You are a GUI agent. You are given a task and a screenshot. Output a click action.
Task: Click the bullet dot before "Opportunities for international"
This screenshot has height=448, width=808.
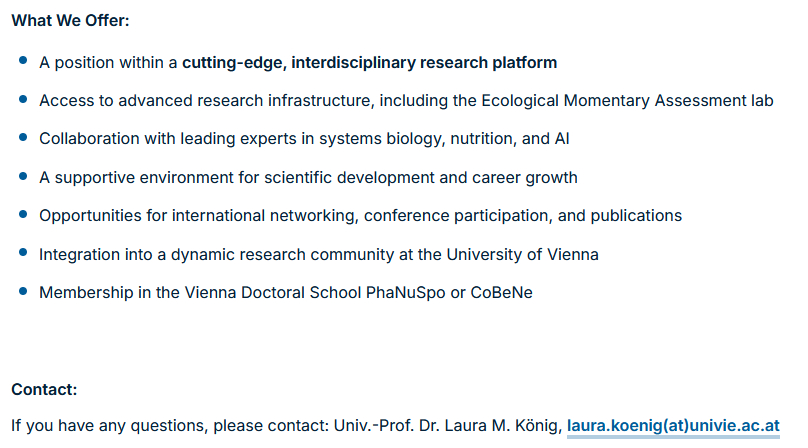pos(23,214)
